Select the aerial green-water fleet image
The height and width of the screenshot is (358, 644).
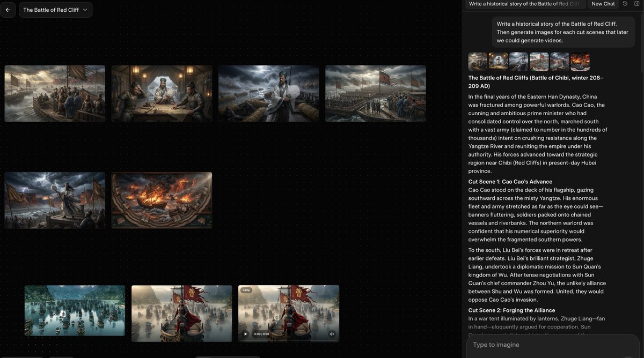coord(75,310)
